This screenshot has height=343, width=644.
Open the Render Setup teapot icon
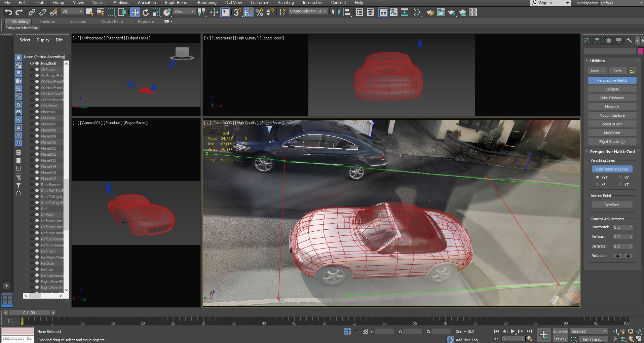click(430, 12)
